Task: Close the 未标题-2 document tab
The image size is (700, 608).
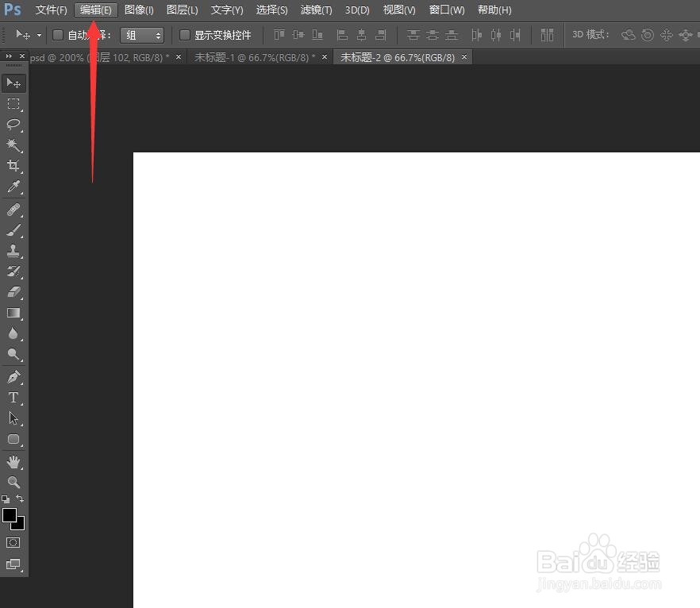Action: tap(464, 56)
